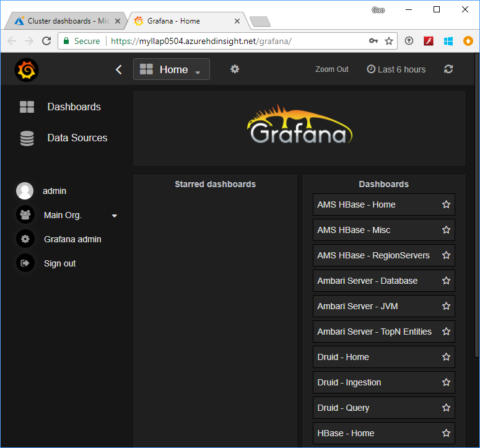Star the Ambari Server - TopN Entities dashboard
This screenshot has height=448, width=480.
click(447, 332)
